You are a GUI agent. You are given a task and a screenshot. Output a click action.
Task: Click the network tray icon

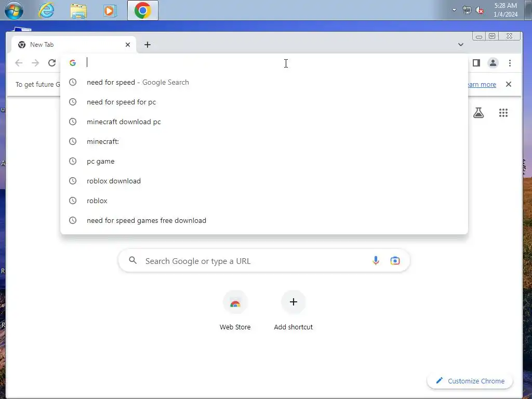tap(467, 10)
